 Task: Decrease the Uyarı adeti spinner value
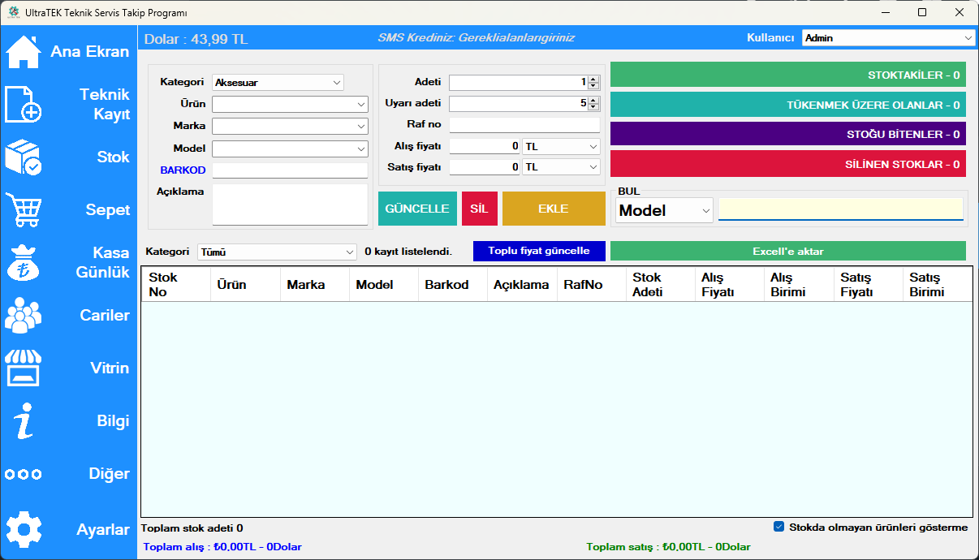pyautogui.click(x=593, y=107)
